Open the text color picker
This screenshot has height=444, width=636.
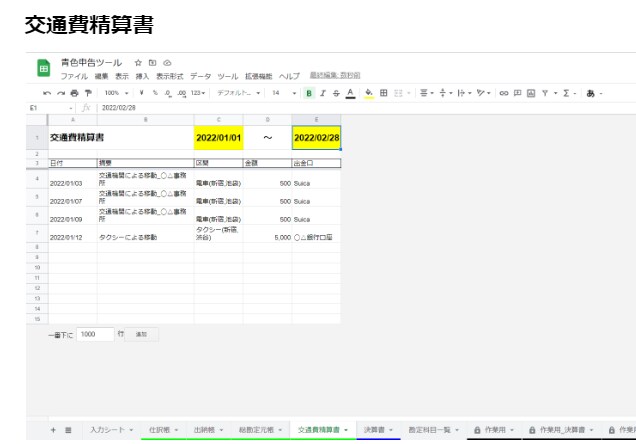[x=350, y=93]
